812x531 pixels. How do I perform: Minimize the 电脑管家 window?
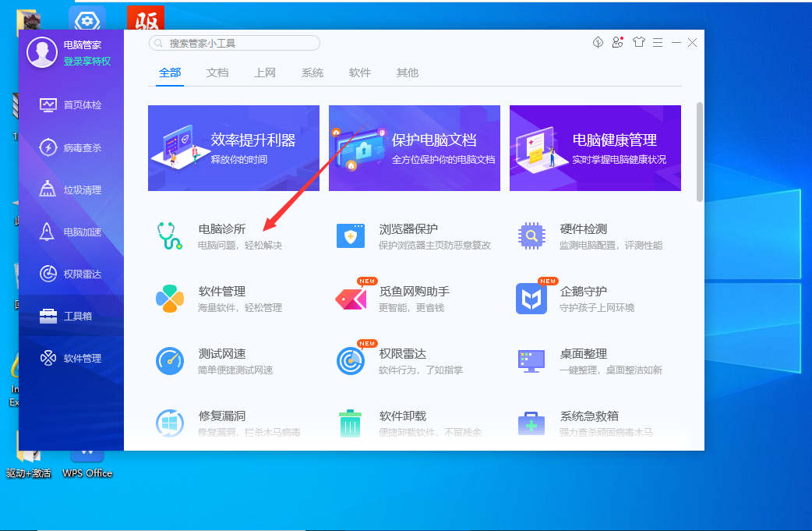(x=676, y=42)
